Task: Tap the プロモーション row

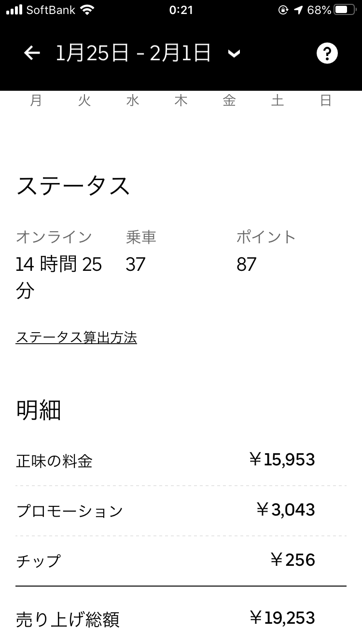Action: 181,511
